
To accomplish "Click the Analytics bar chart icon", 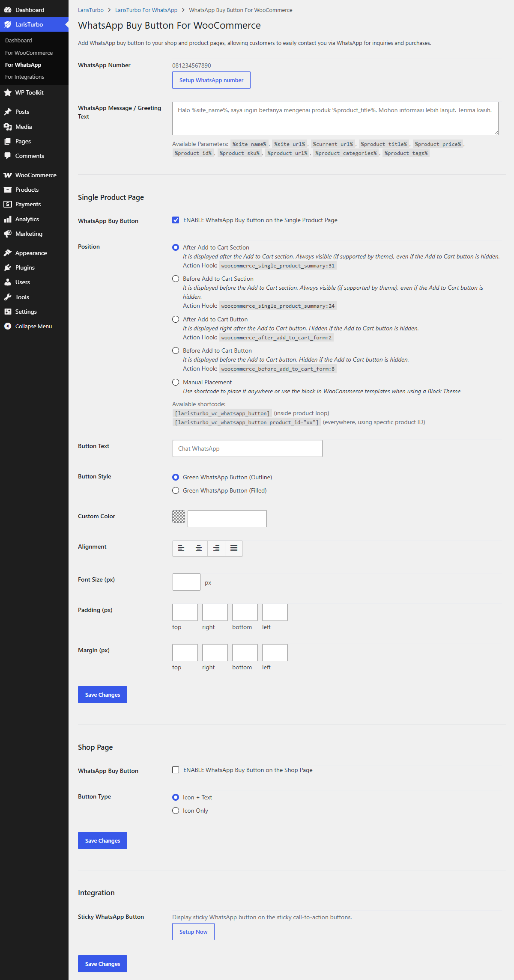I will [x=8, y=219].
